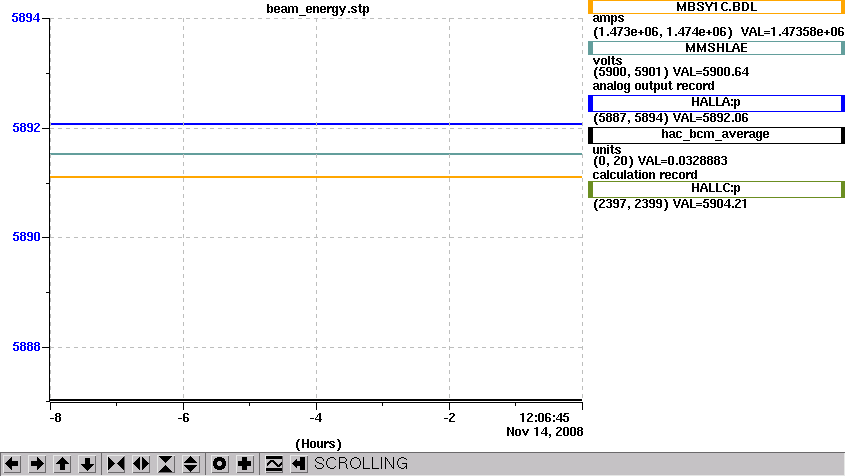
Task: Click the 'volts' units label
Action: (x=607, y=60)
